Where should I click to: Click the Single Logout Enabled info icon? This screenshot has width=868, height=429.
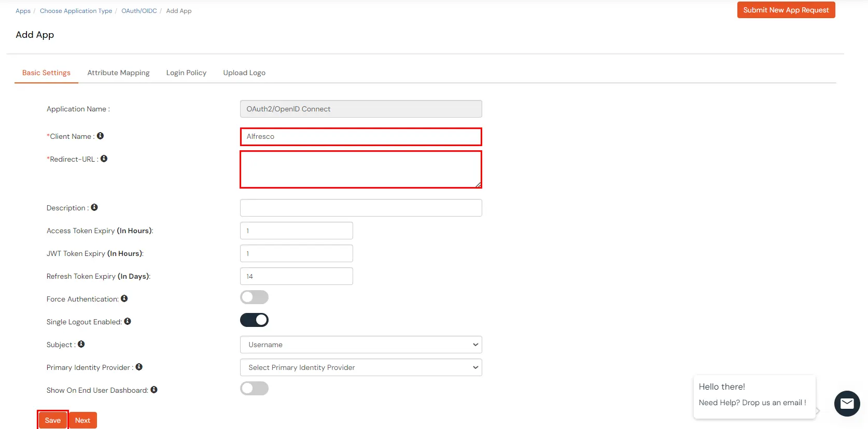[128, 321]
